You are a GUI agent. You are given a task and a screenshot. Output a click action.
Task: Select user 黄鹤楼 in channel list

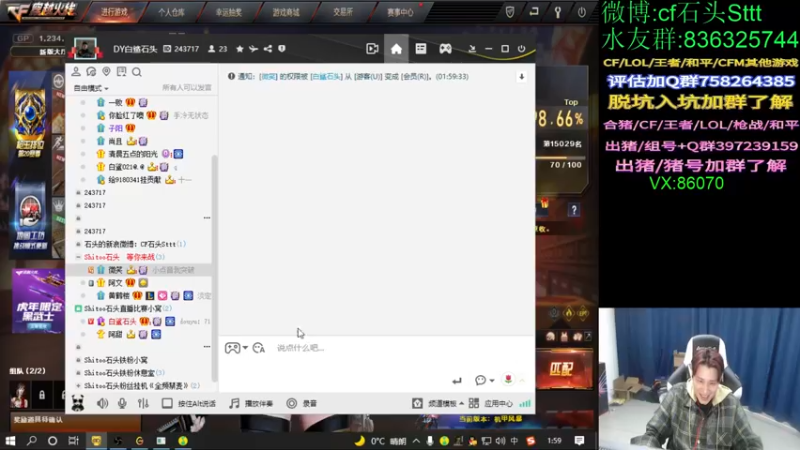(118, 296)
